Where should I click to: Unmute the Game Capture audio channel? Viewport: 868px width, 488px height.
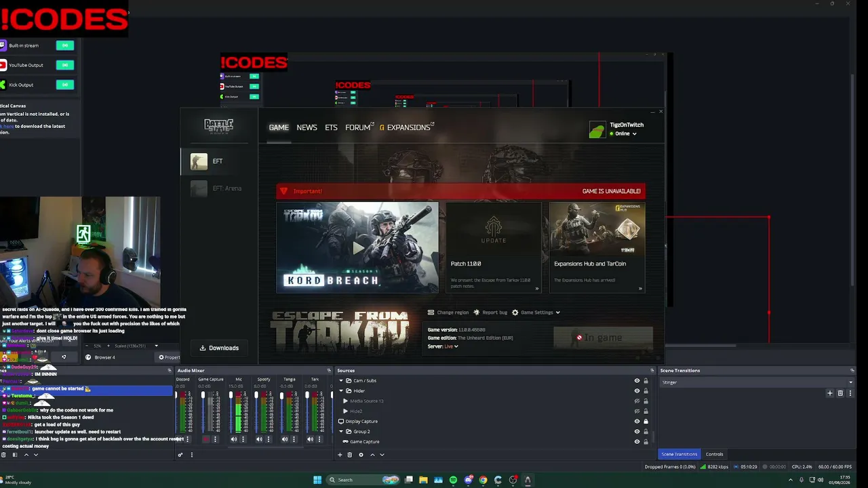(206, 439)
